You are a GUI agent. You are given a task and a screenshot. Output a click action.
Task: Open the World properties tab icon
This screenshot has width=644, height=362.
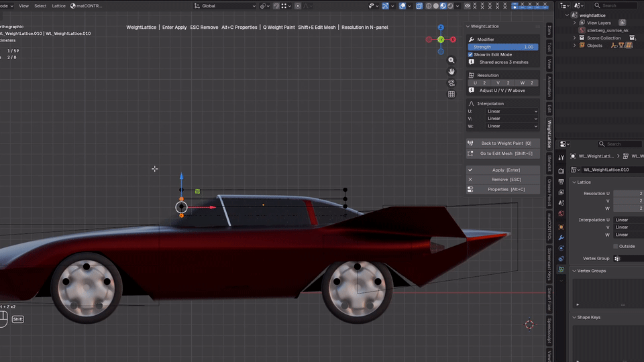[x=561, y=213]
